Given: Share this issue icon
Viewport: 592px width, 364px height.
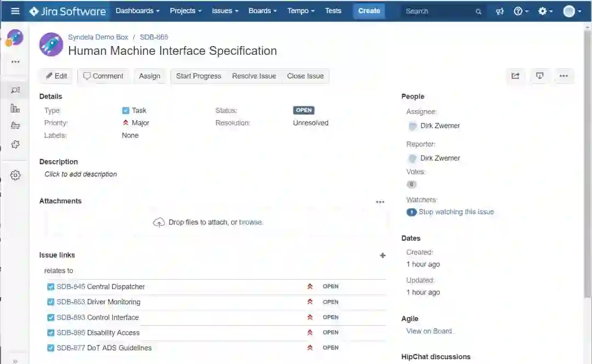Looking at the screenshot, I should [515, 76].
